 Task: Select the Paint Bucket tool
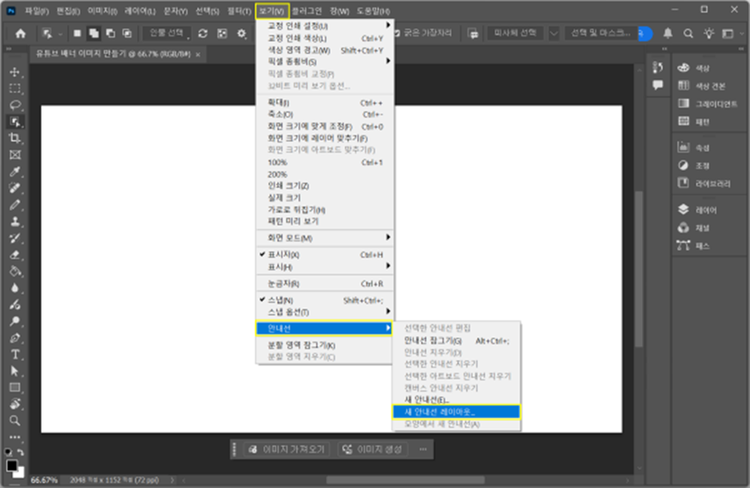coord(15,271)
